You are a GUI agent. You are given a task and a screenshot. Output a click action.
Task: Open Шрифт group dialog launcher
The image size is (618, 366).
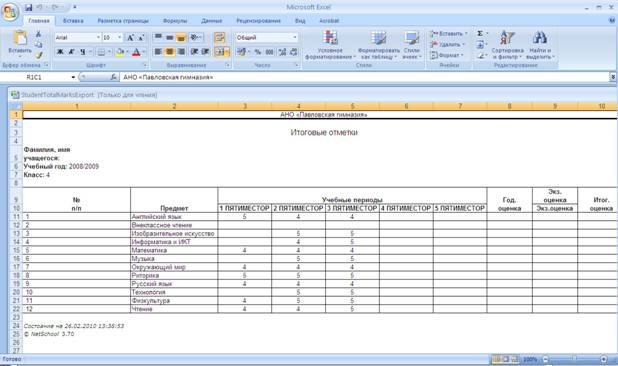click(x=145, y=65)
